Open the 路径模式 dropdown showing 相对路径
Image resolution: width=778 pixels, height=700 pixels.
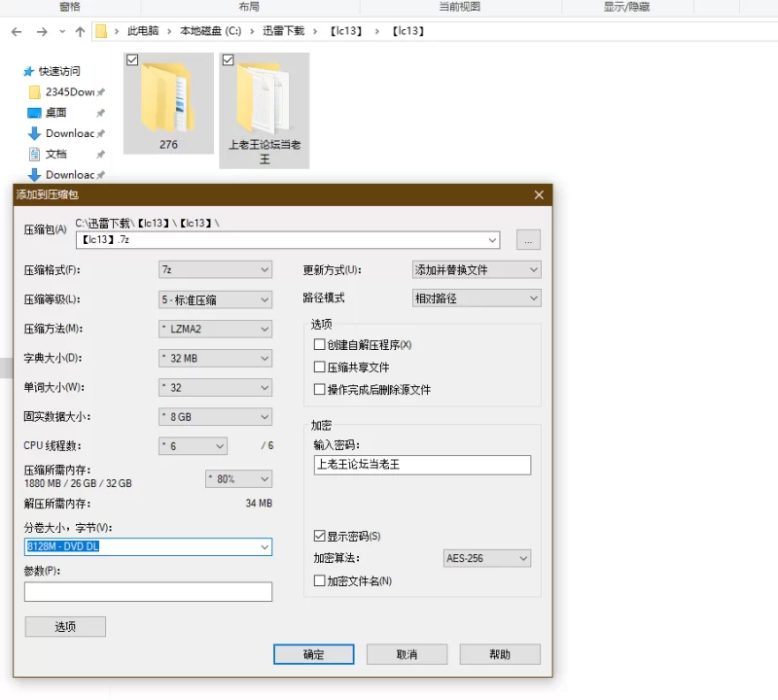click(477, 298)
